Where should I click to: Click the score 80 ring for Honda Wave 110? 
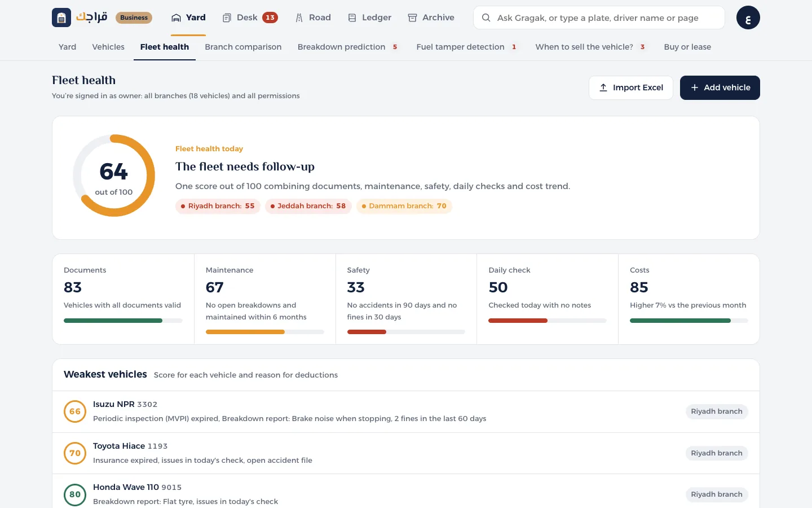click(x=75, y=494)
